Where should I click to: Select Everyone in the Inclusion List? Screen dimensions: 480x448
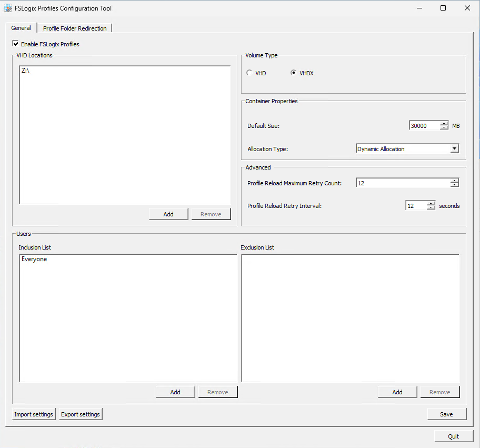click(x=34, y=259)
